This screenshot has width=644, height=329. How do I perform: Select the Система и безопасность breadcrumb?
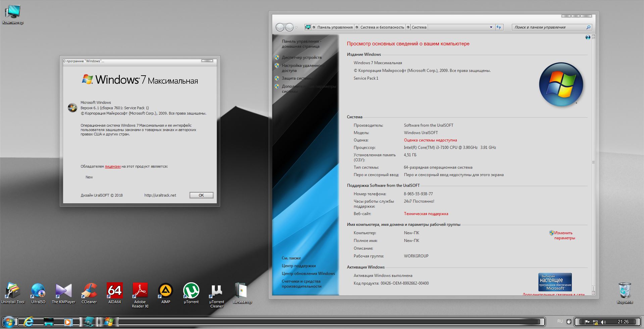tap(382, 27)
